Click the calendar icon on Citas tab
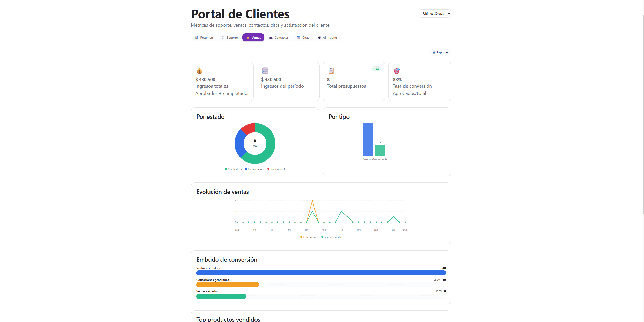This screenshot has width=644, height=322. 298,37
